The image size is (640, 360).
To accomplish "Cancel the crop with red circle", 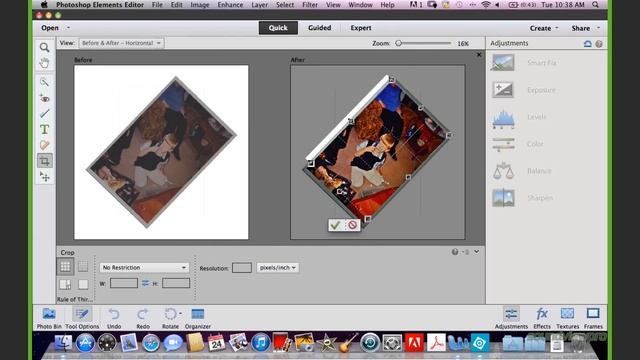I will [352, 225].
